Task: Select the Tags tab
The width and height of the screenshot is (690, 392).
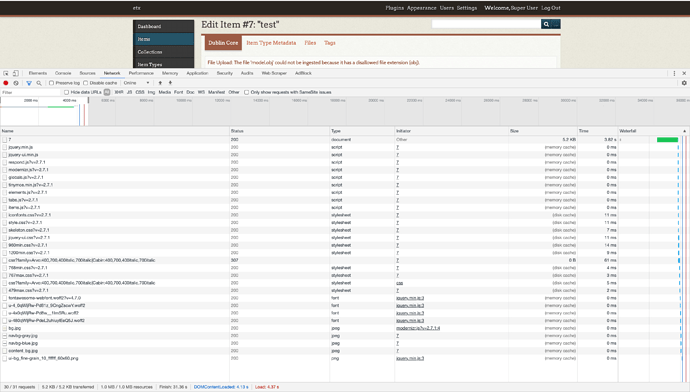Action: 330,43
